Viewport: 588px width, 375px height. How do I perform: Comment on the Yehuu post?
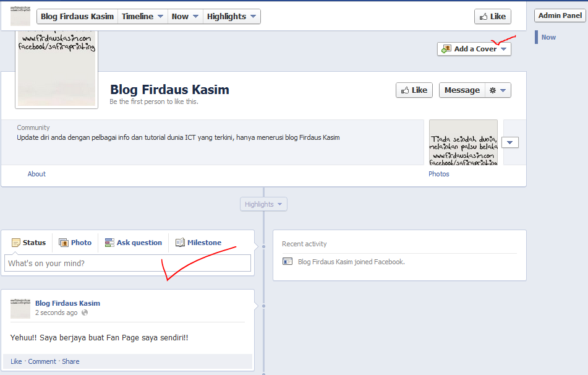coord(42,361)
